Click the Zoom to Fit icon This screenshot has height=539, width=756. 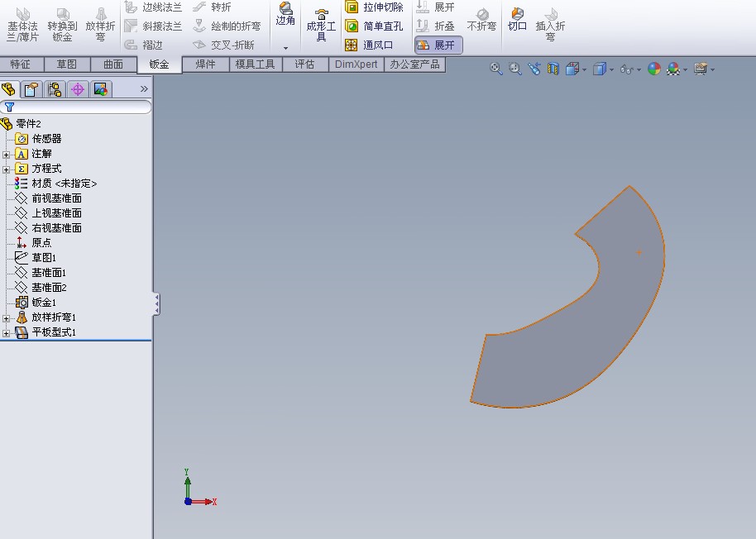(x=495, y=69)
